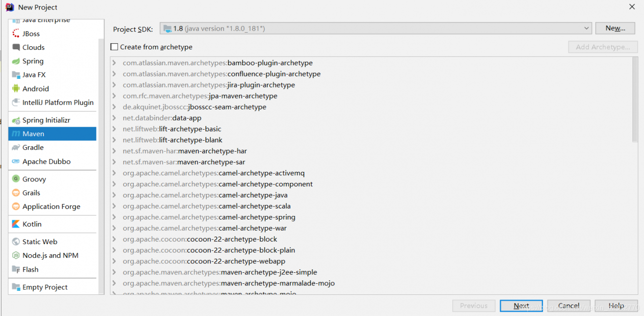This screenshot has height=316, width=644.
Task: Select JBoss project type
Action: tap(52, 34)
